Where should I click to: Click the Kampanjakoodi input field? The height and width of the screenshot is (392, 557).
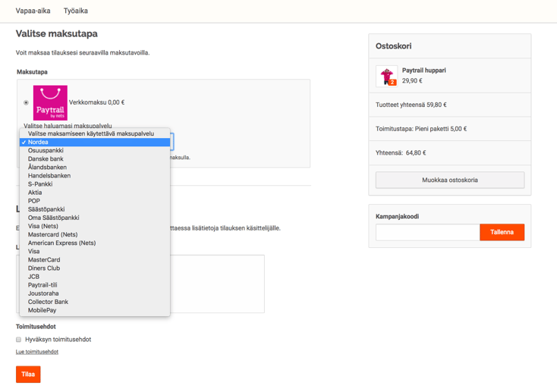pyautogui.click(x=428, y=232)
